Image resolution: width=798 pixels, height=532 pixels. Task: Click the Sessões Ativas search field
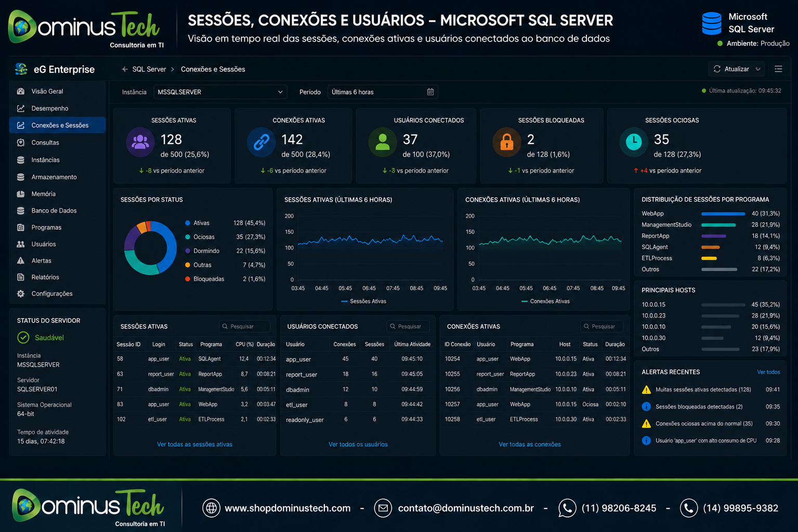244,326
